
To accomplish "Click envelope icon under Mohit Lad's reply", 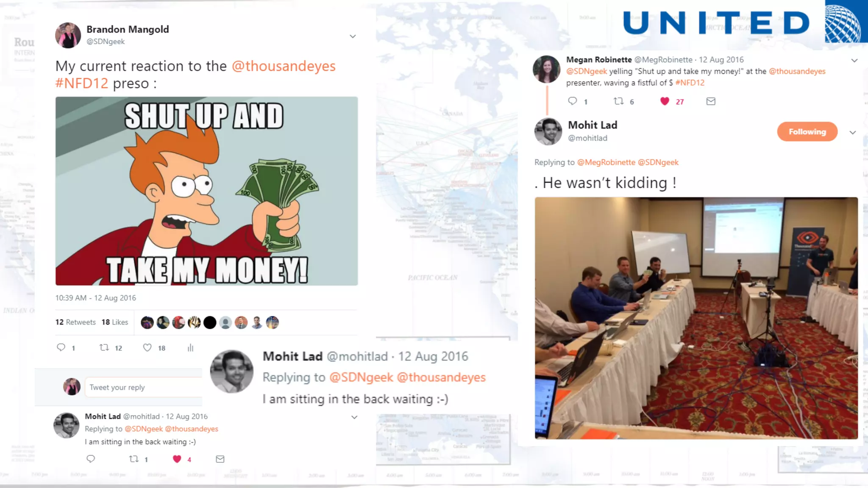I will tap(220, 459).
